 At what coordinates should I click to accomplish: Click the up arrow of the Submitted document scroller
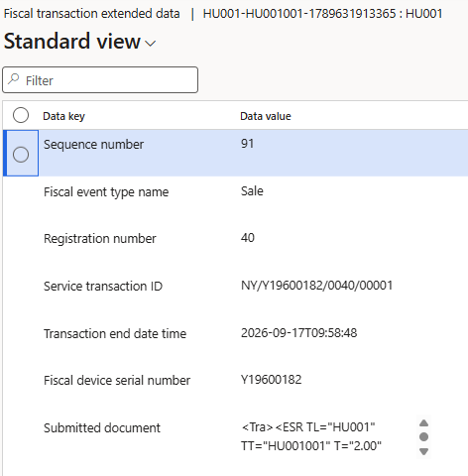[x=423, y=422]
